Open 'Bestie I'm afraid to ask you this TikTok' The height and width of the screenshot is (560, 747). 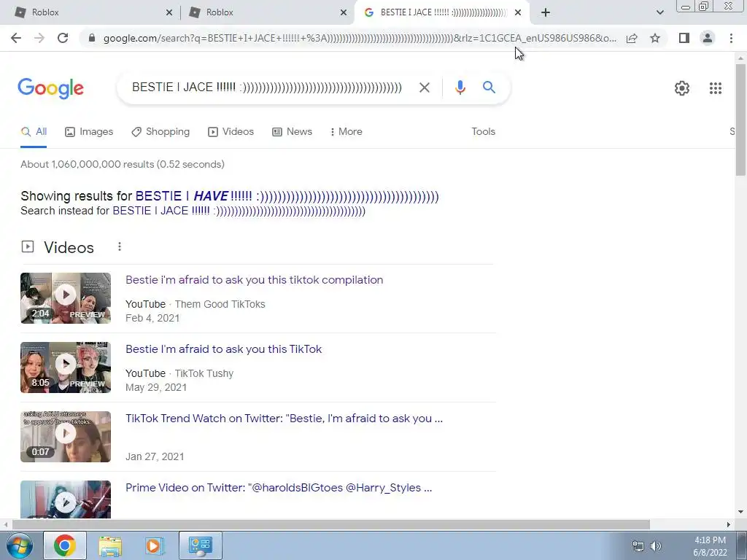(223, 349)
